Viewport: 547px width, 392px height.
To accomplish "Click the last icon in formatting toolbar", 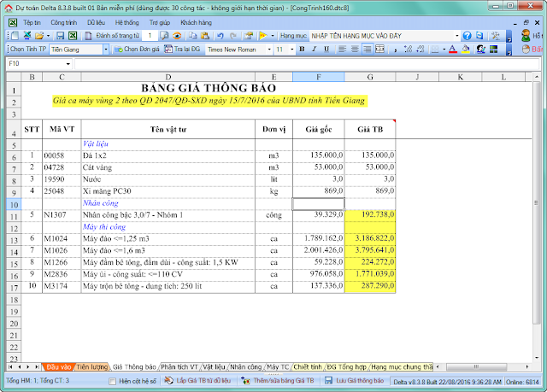I will point(494,50).
